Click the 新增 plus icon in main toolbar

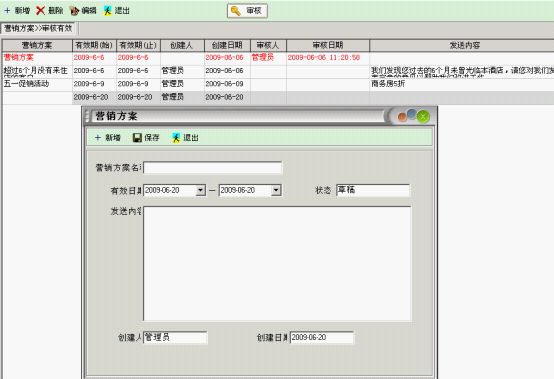7,11
